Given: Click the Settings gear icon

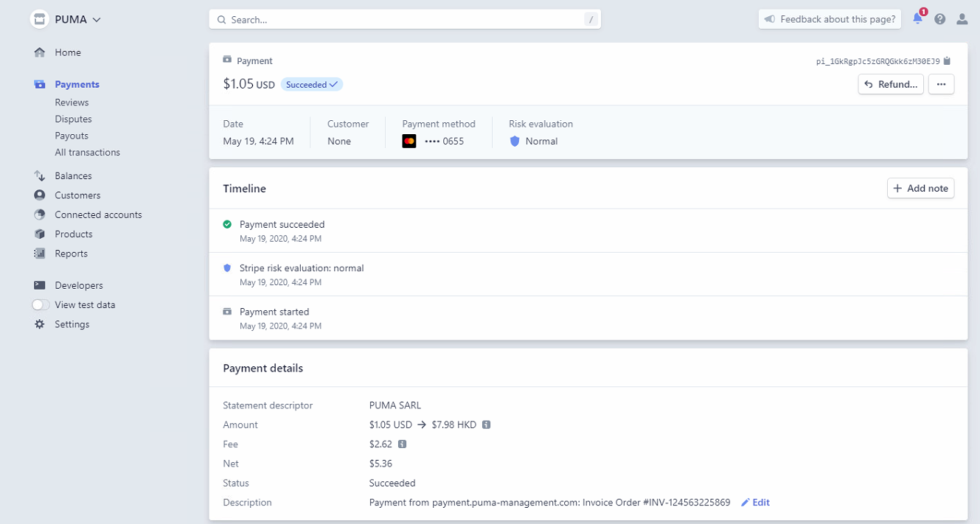Looking at the screenshot, I should click(x=40, y=324).
